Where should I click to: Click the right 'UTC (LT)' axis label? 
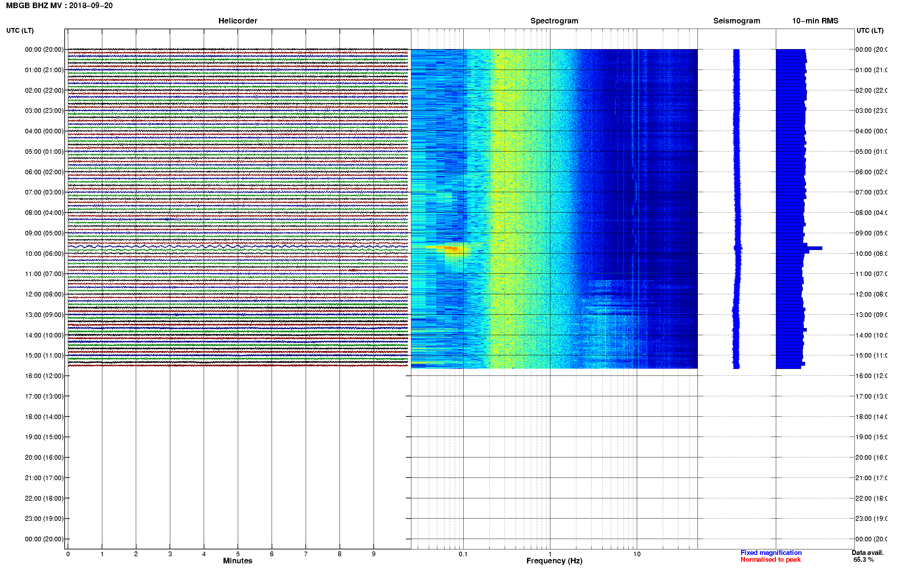click(x=870, y=31)
